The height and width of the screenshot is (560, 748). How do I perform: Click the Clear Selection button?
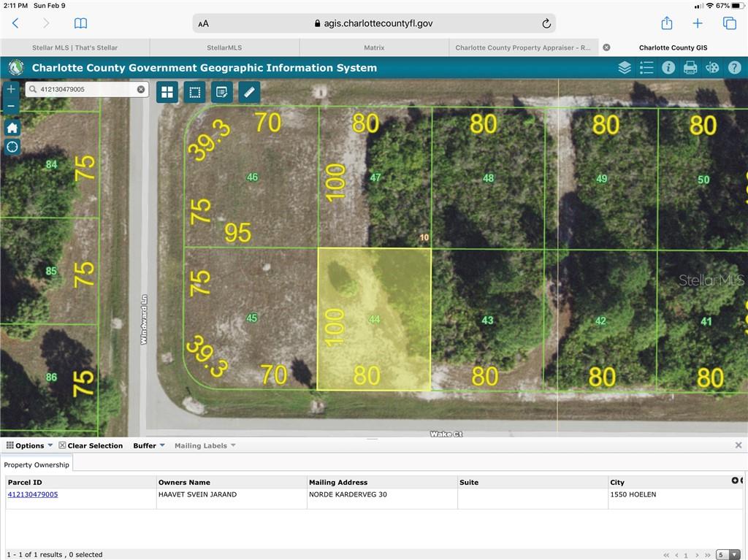tap(91, 445)
